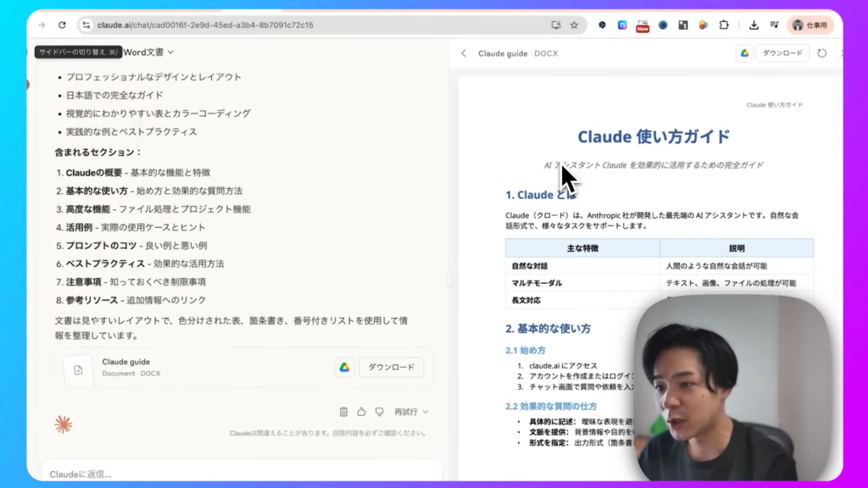Open the media control playlist icon
Viewport: 868px width, 488px height.
[774, 25]
